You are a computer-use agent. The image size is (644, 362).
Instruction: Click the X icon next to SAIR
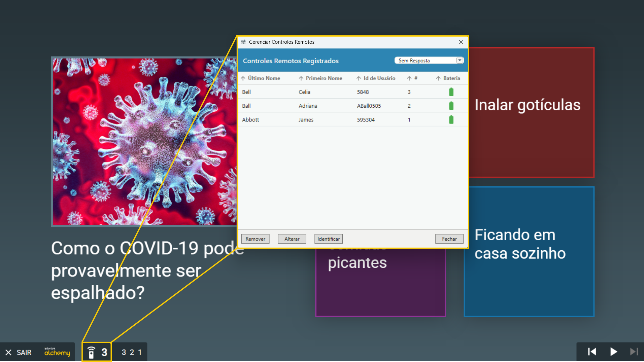[8, 352]
